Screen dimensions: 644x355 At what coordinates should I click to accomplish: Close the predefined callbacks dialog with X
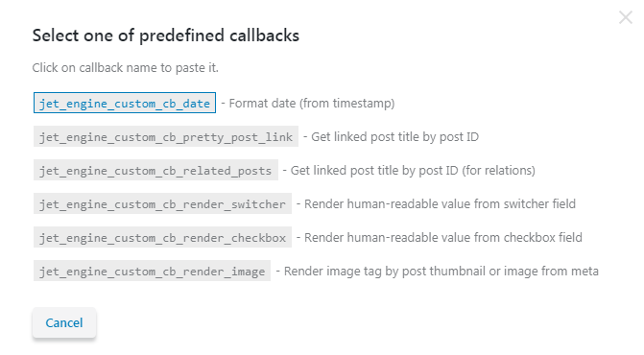[626, 17]
